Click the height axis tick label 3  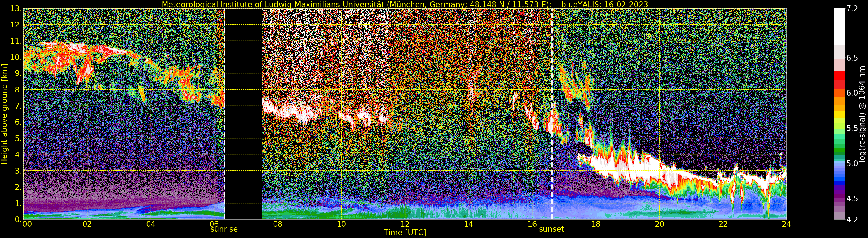19,171
